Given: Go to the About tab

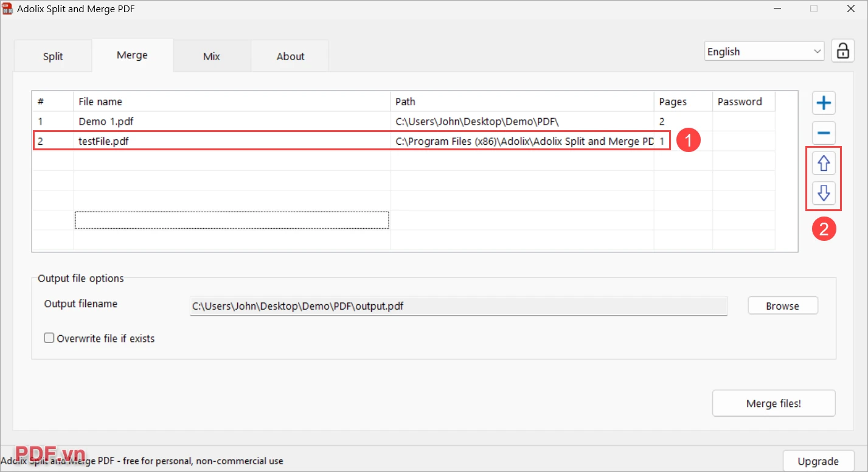Looking at the screenshot, I should pyautogui.click(x=290, y=56).
